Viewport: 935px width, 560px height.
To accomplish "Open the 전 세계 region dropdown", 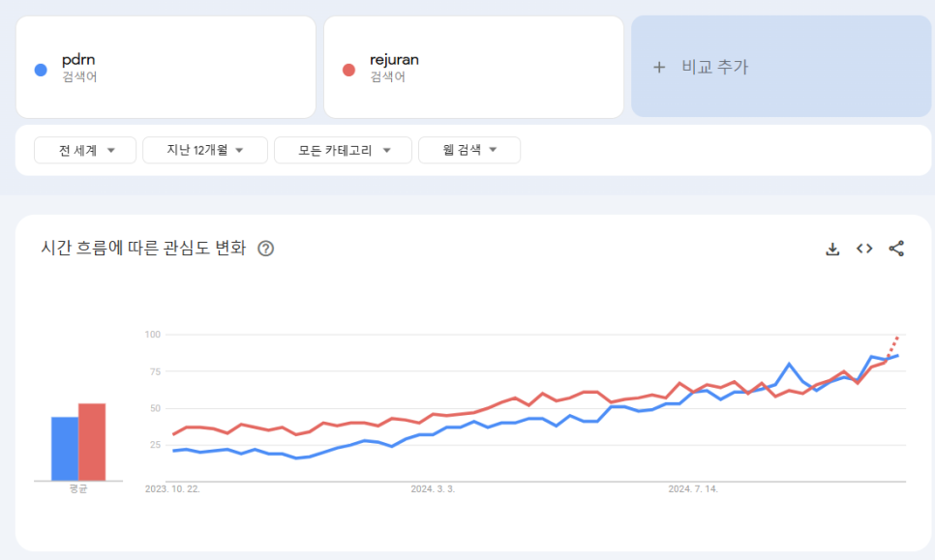I will pyautogui.click(x=85, y=150).
